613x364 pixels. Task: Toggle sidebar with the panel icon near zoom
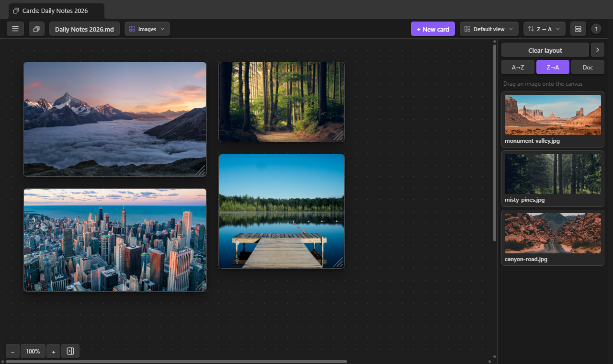(x=70, y=351)
